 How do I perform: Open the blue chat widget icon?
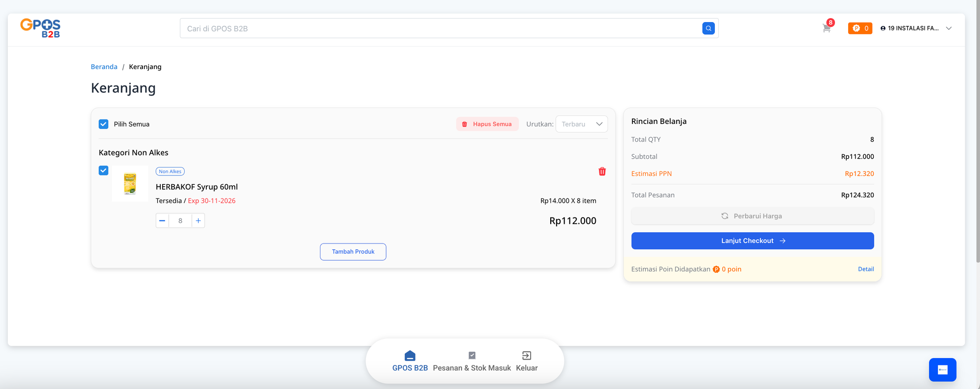click(x=942, y=369)
